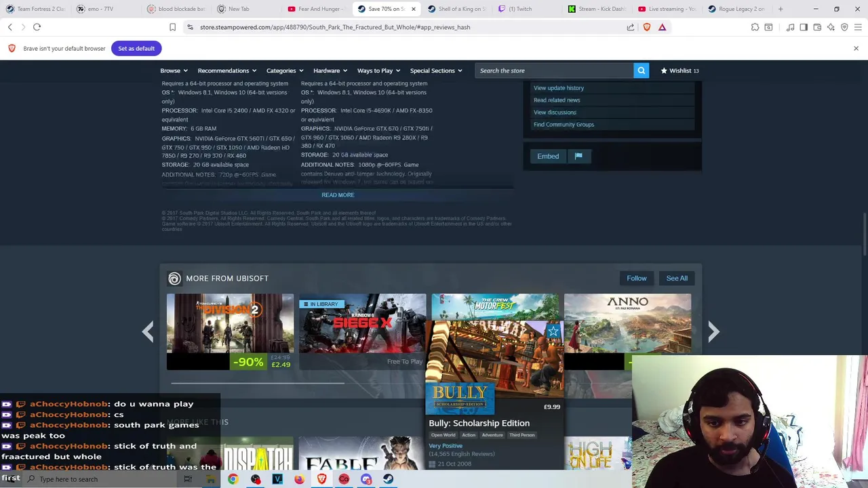This screenshot has height=488, width=868.
Task: Expand system requirements with READ MORE
Action: point(338,195)
